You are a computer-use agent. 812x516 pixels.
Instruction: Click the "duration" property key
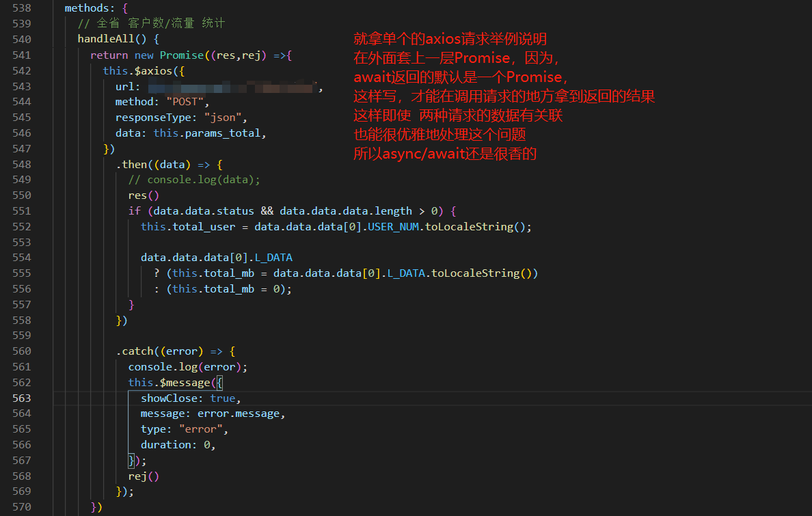tap(165, 444)
